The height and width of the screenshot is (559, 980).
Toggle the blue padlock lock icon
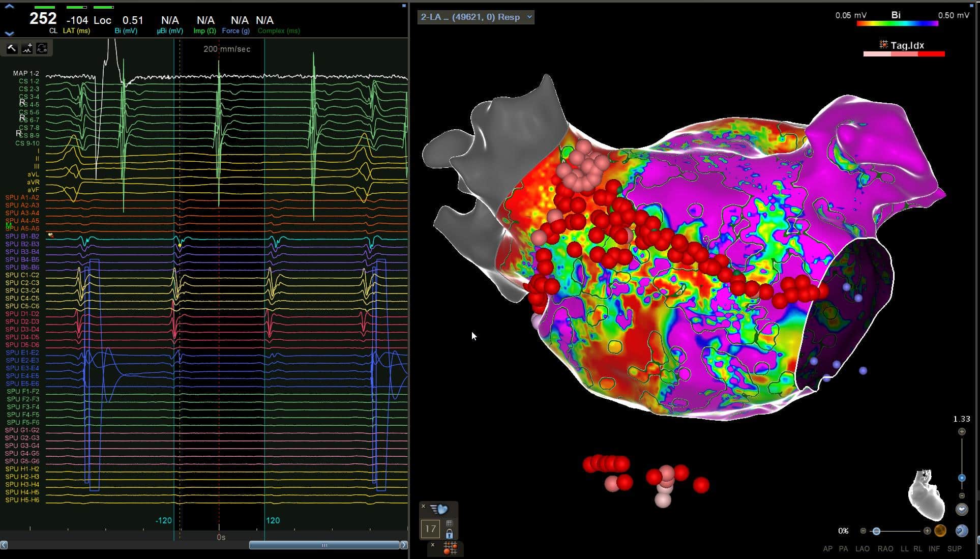click(x=449, y=534)
